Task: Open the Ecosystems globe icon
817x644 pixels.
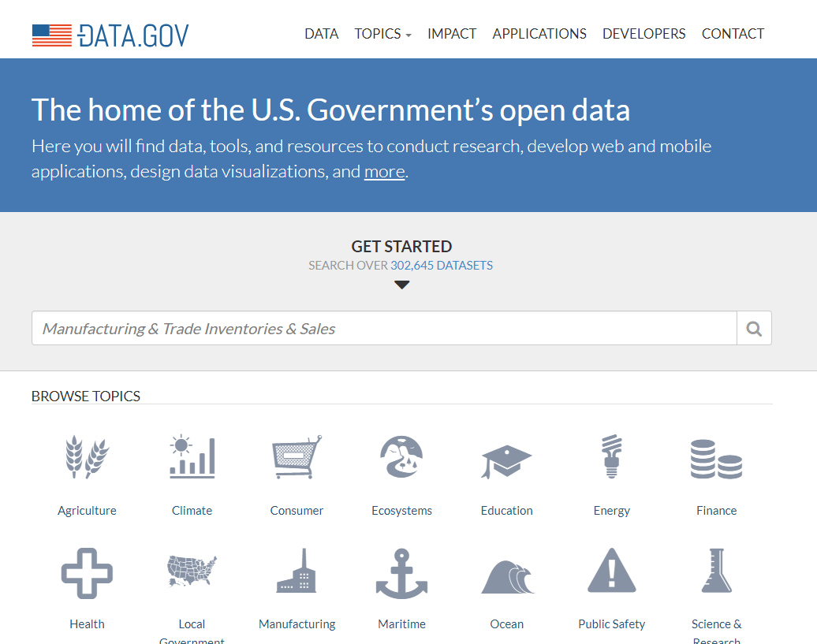Action: point(401,456)
